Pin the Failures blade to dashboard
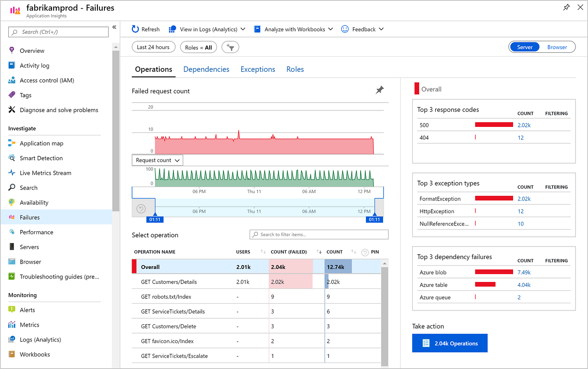This screenshot has width=588, height=369. tap(566, 7)
